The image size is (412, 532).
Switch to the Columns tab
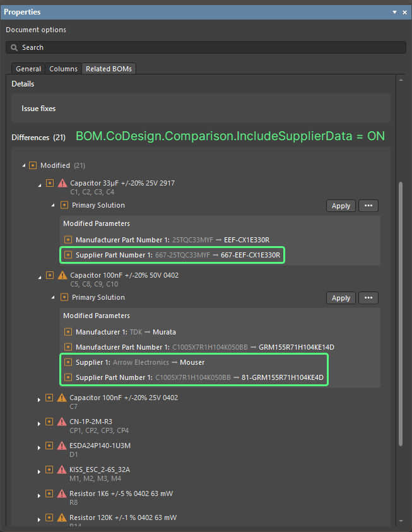point(64,69)
